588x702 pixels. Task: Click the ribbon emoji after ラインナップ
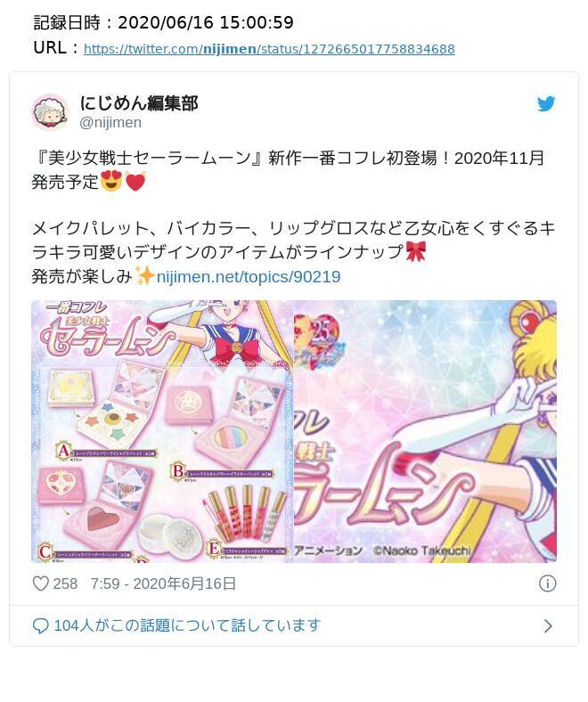[415, 251]
